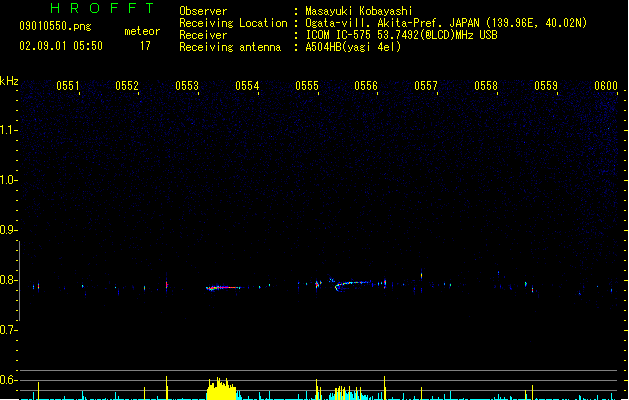Click the 0.8 kHz frequency label
The height and width of the screenshot is (400, 629).
8,280
